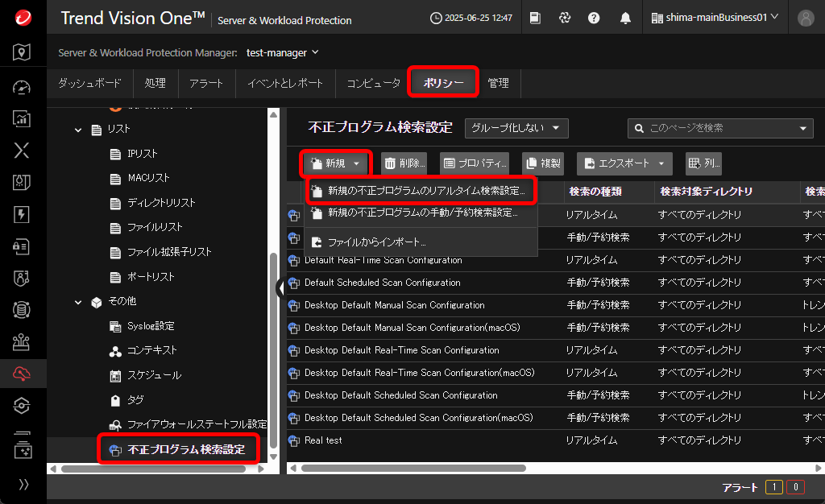Collapse the その他 tree node
This screenshot has width=825, height=504.
(78, 302)
